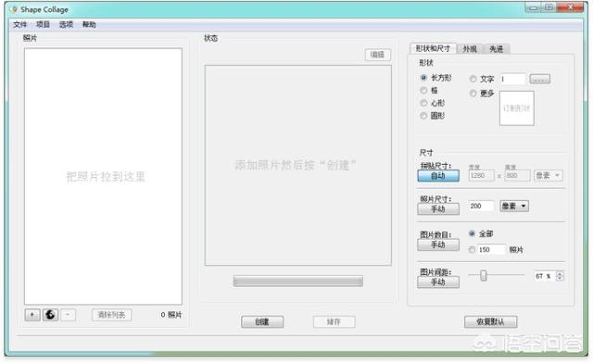
Task: Open the 项目 menu
Action: coord(43,25)
